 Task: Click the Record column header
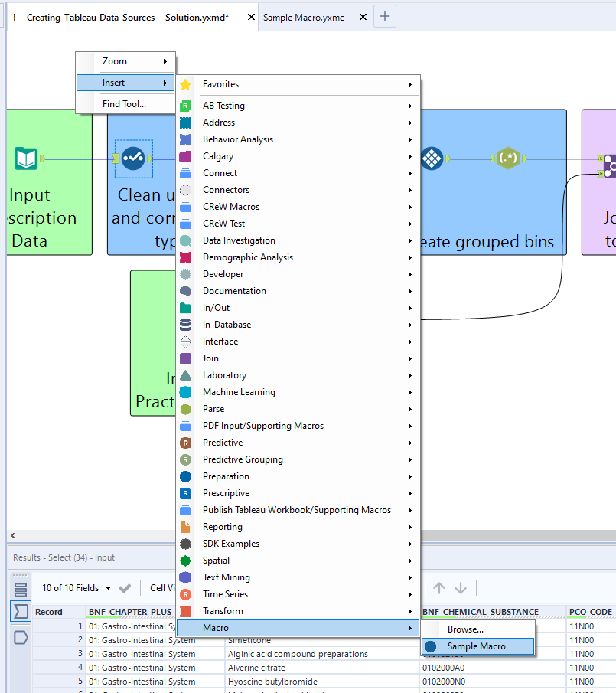pos(59,612)
